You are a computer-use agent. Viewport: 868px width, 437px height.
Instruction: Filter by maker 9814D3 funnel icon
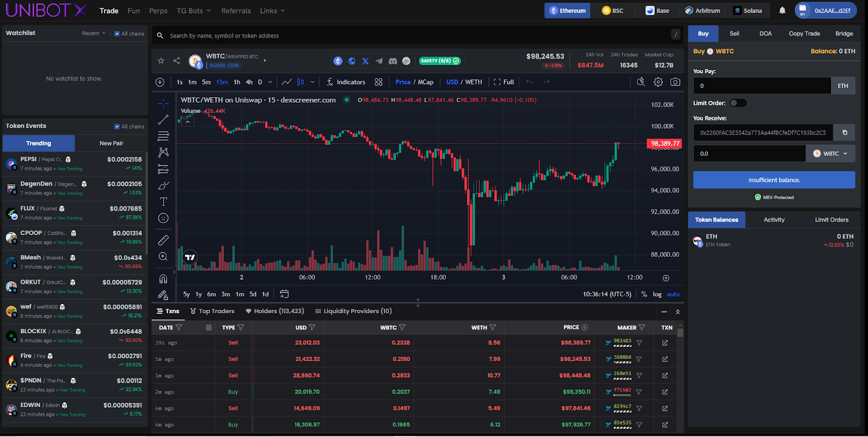pyautogui.click(x=639, y=343)
